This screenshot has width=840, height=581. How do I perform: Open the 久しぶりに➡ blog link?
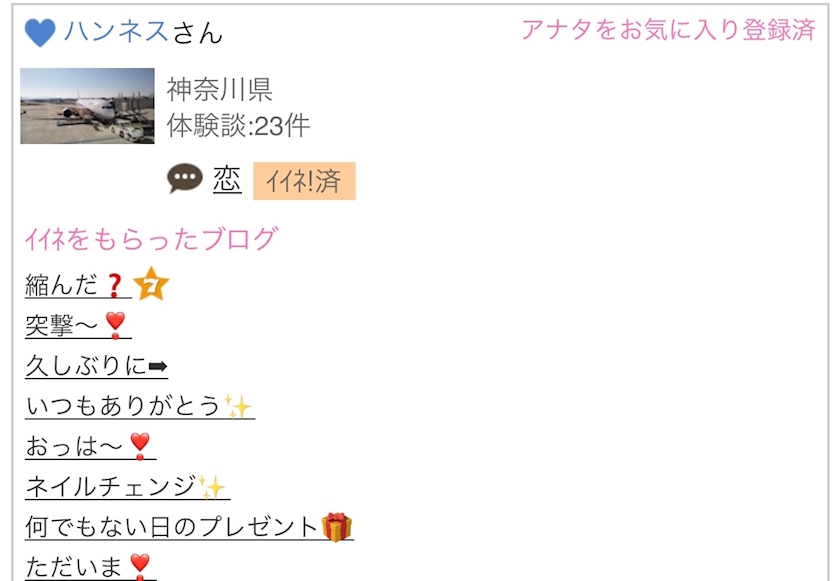tap(96, 366)
